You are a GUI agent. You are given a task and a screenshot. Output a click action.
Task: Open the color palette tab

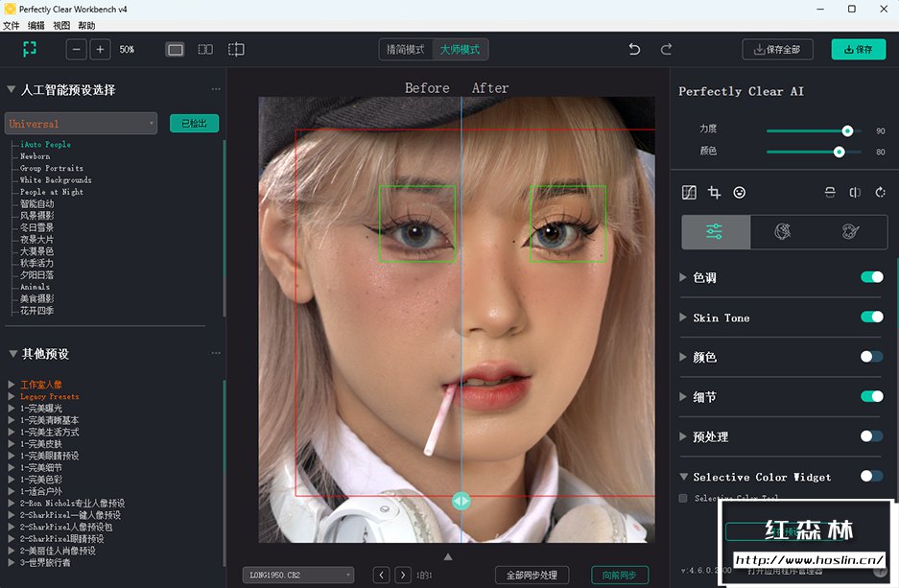[851, 232]
